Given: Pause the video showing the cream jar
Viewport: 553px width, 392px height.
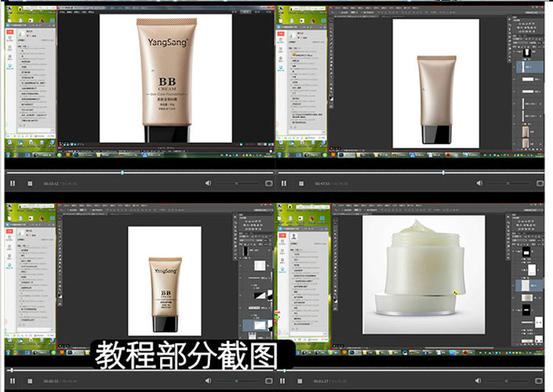Looking at the screenshot, I should tap(282, 381).
